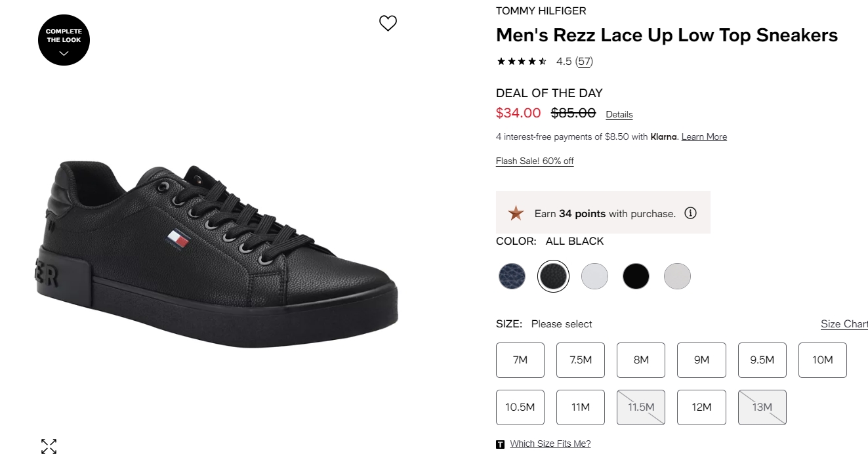868x456 pixels.
Task: Open the 57 reviews link
Action: pos(584,62)
